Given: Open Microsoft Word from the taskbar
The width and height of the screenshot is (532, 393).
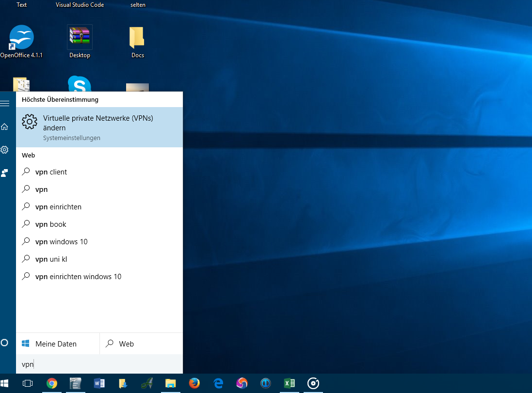Looking at the screenshot, I should point(99,383).
